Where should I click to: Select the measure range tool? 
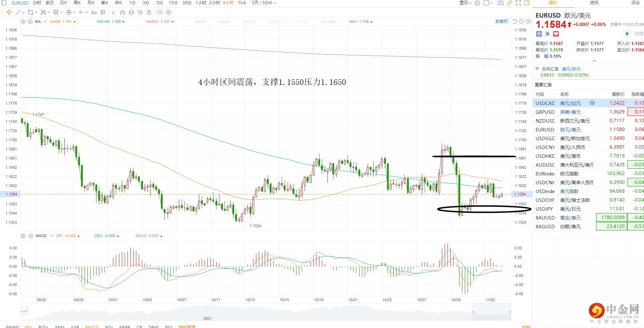click(x=69, y=12)
